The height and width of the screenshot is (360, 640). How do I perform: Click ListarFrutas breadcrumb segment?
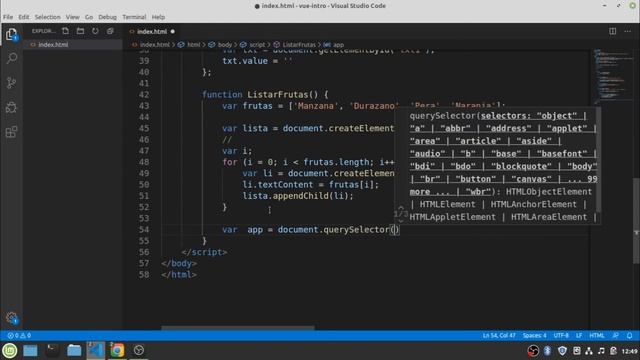pyautogui.click(x=299, y=45)
